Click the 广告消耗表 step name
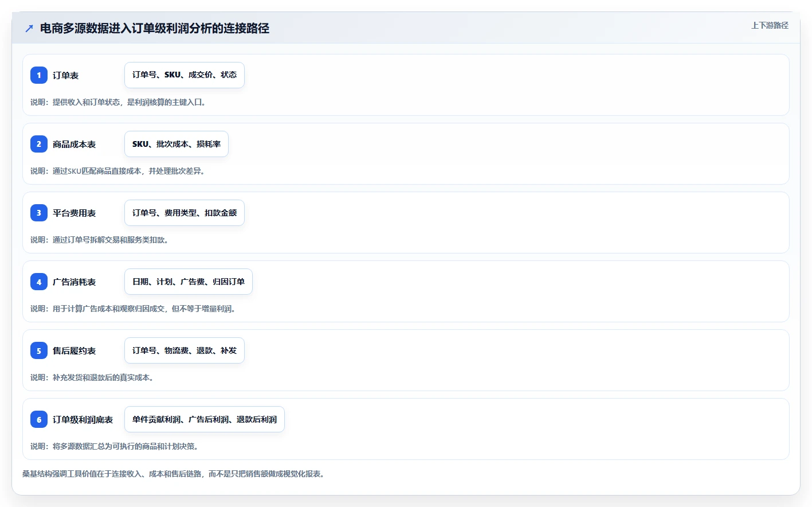Image resolution: width=812 pixels, height=507 pixels. click(74, 282)
